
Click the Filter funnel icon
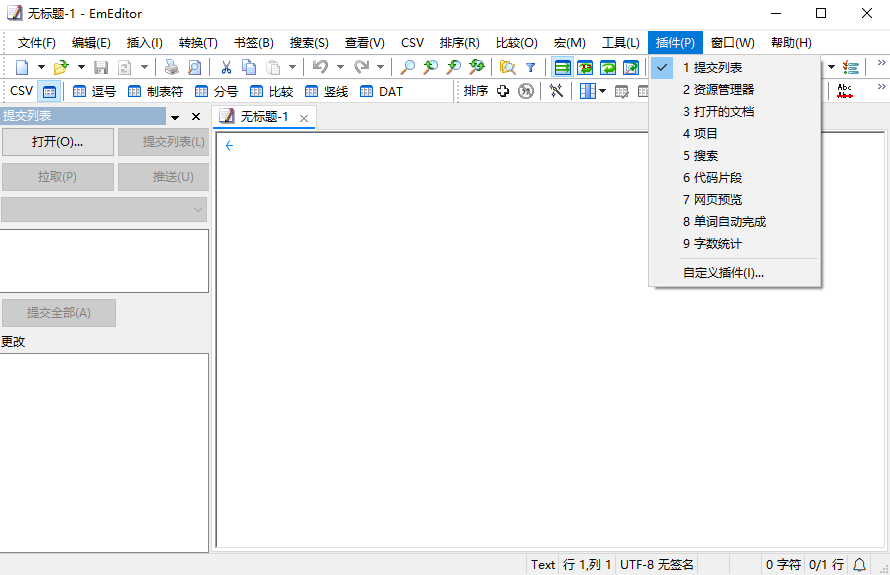[530, 68]
